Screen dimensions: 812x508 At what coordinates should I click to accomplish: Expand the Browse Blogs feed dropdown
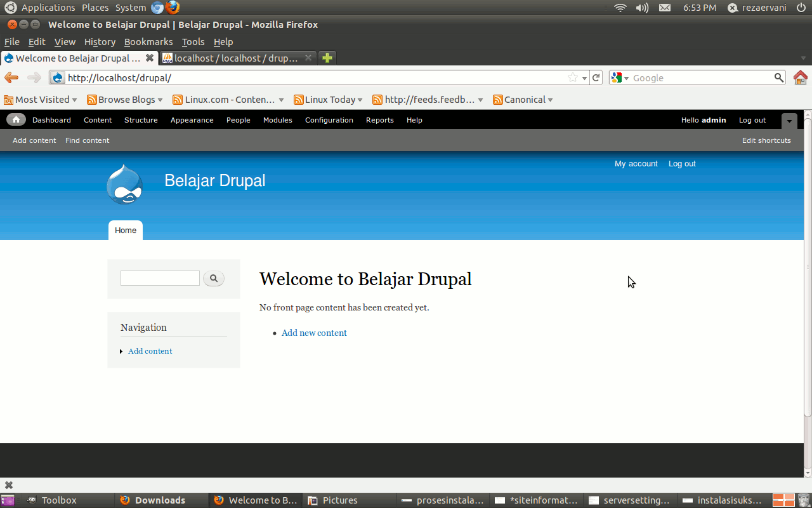coord(160,100)
